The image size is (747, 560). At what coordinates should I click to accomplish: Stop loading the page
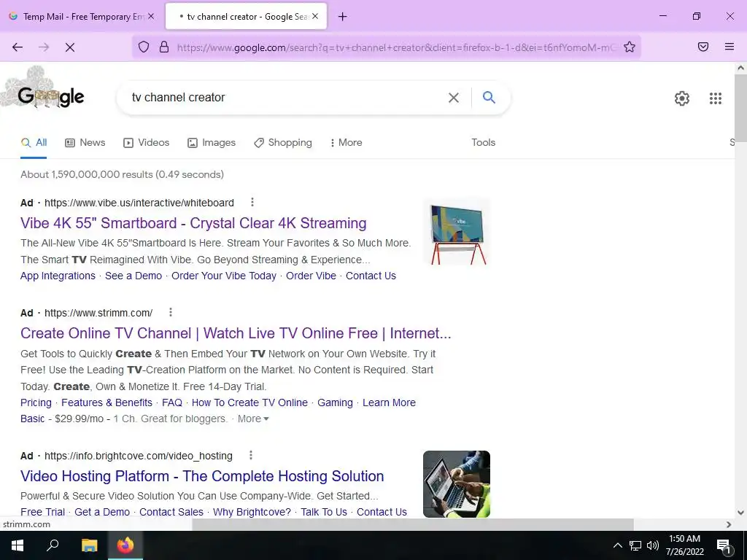point(70,47)
